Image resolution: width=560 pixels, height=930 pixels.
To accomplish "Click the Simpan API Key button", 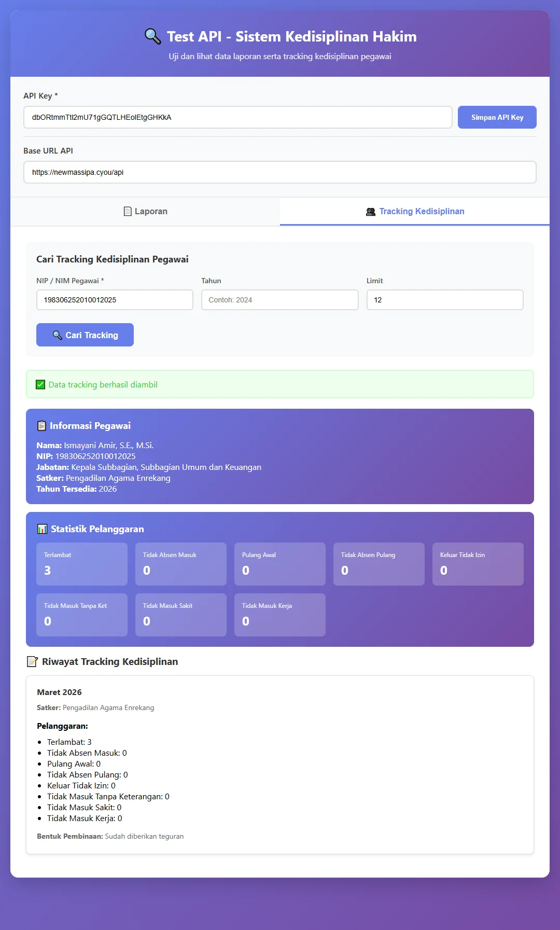I will (x=497, y=117).
